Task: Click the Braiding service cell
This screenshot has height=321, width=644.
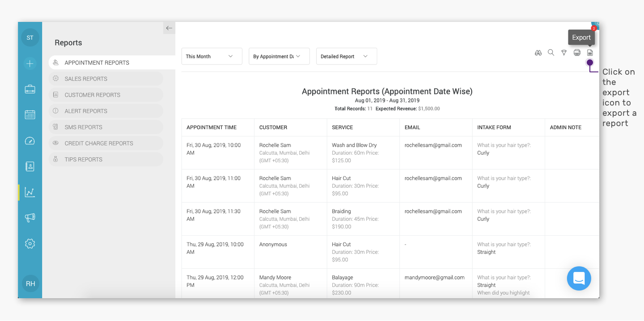Action: coord(341,211)
